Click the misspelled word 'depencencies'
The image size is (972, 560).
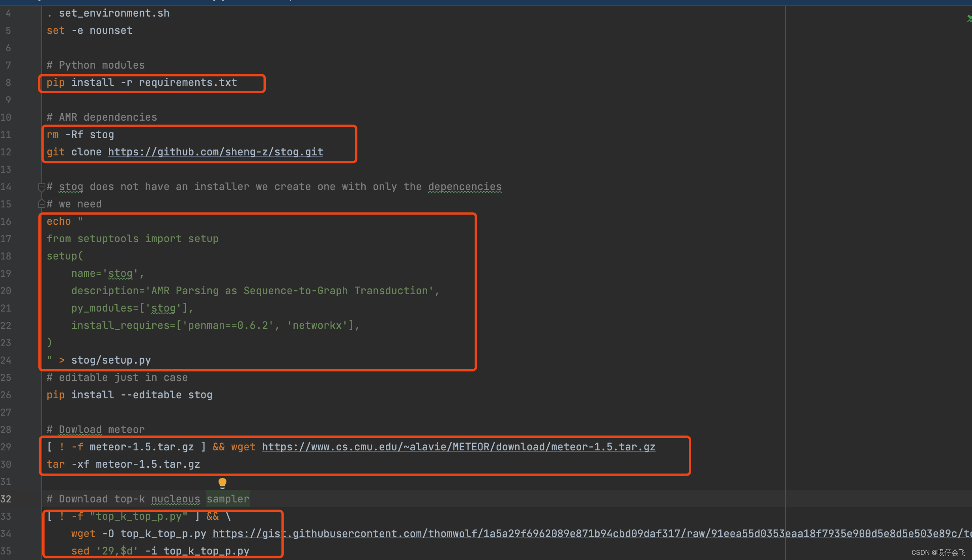465,187
